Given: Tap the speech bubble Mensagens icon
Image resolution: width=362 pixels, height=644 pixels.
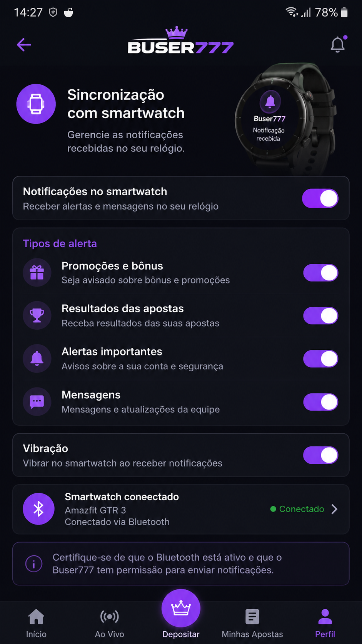Looking at the screenshot, I should pyautogui.click(x=37, y=402).
